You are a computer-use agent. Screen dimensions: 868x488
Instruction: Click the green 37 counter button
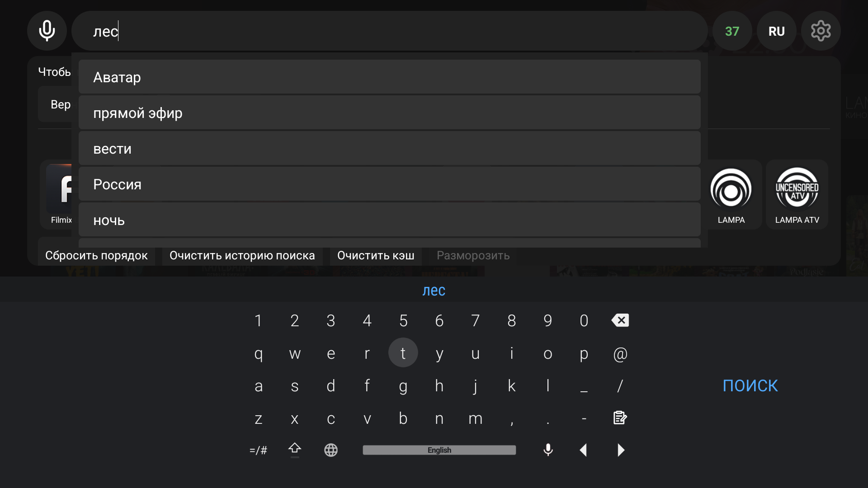[732, 31]
